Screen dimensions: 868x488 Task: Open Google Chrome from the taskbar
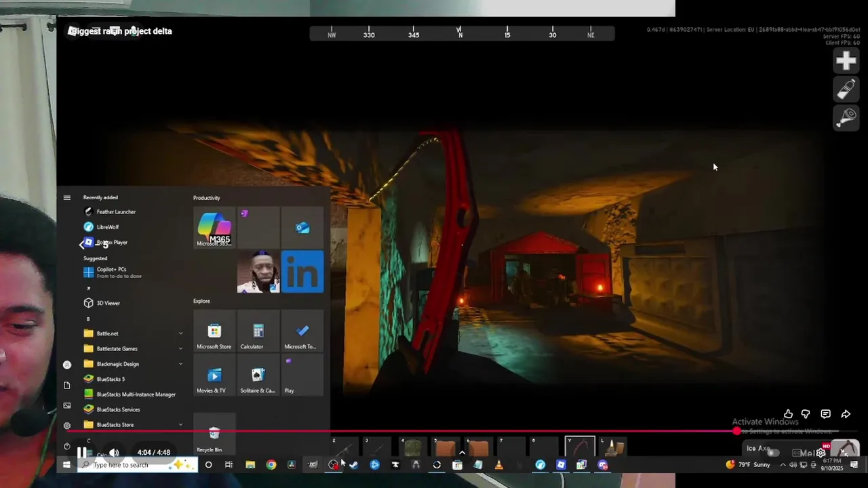pyautogui.click(x=271, y=465)
